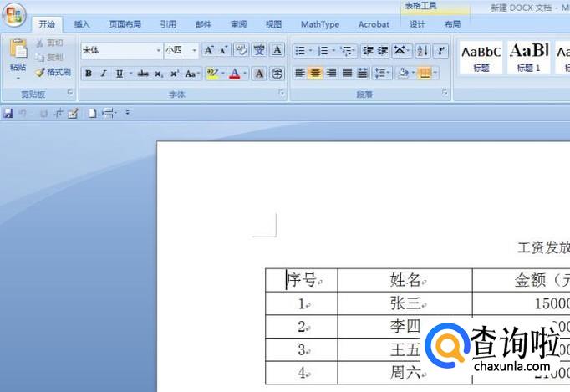
Task: Apply strikethrough formatting
Action: (143, 74)
